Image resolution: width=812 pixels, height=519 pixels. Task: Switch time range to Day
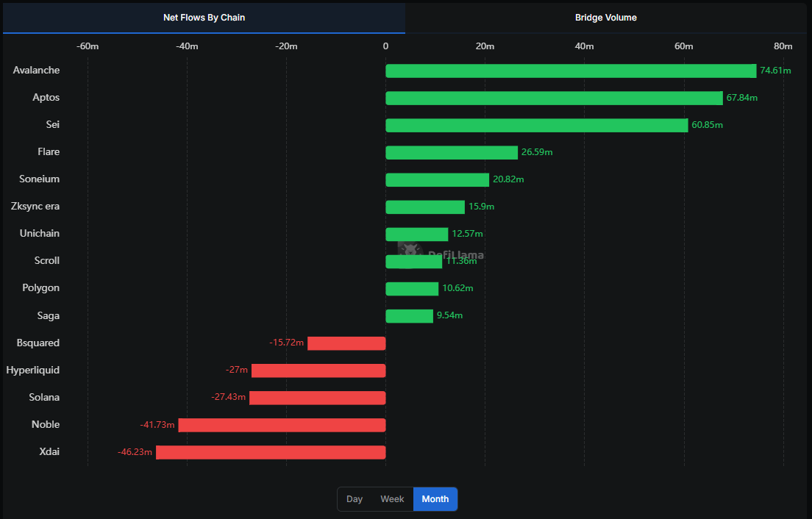[x=355, y=498]
